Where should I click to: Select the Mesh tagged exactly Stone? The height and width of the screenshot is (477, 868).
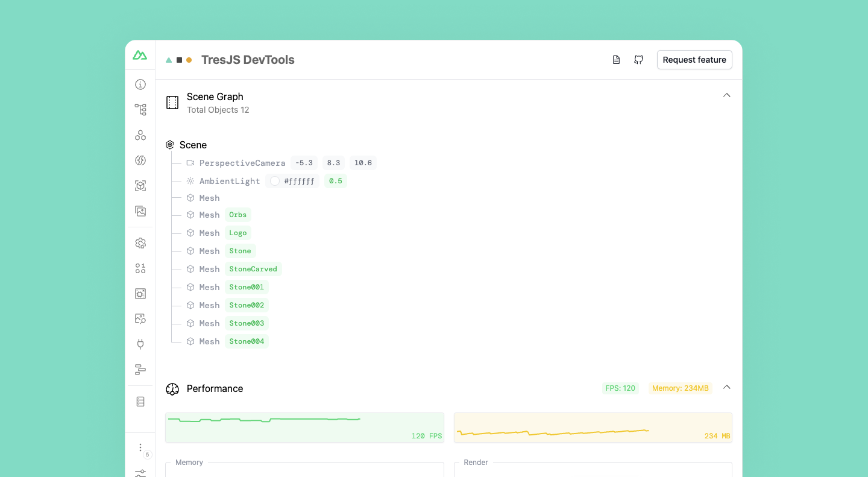point(221,251)
